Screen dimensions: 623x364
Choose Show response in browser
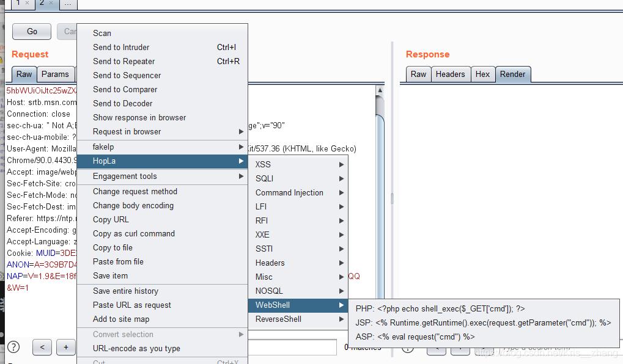pyautogui.click(x=162, y=117)
